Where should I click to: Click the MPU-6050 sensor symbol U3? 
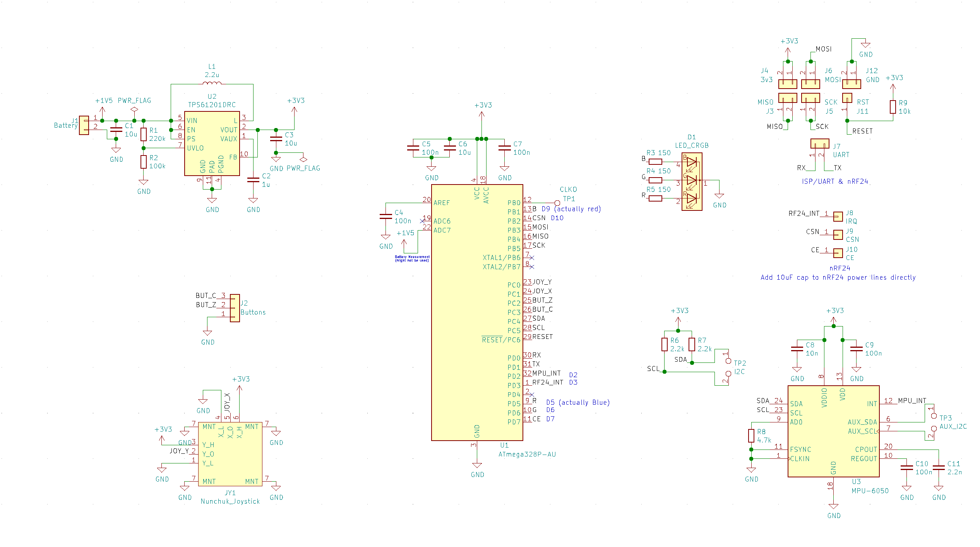click(833, 431)
